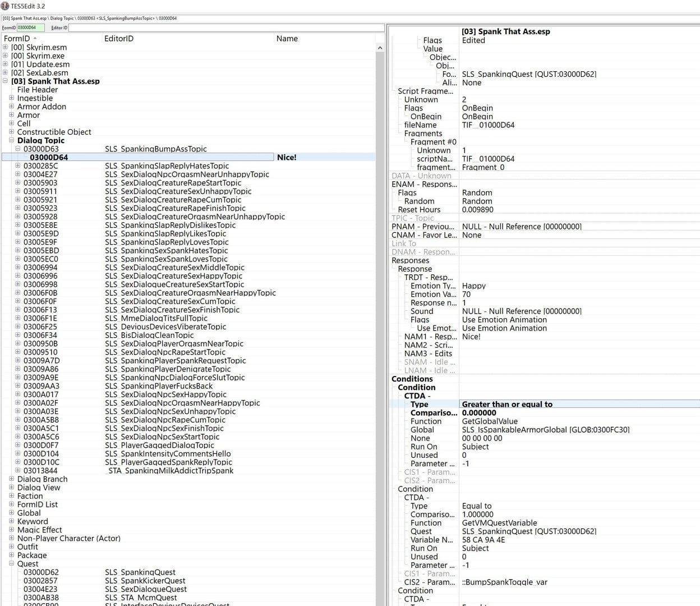The image size is (700, 606).
Task: Click the ENAM - Response flags row label
Action: (425, 184)
